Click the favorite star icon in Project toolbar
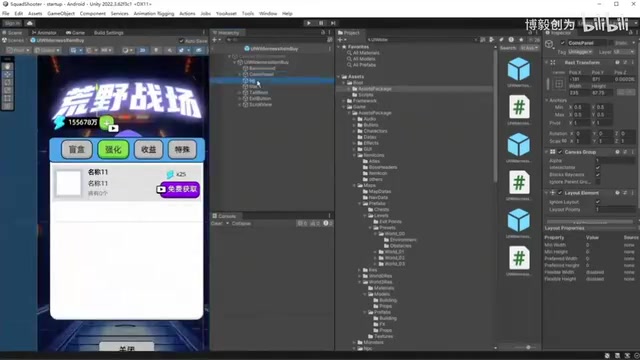 tap(521, 40)
